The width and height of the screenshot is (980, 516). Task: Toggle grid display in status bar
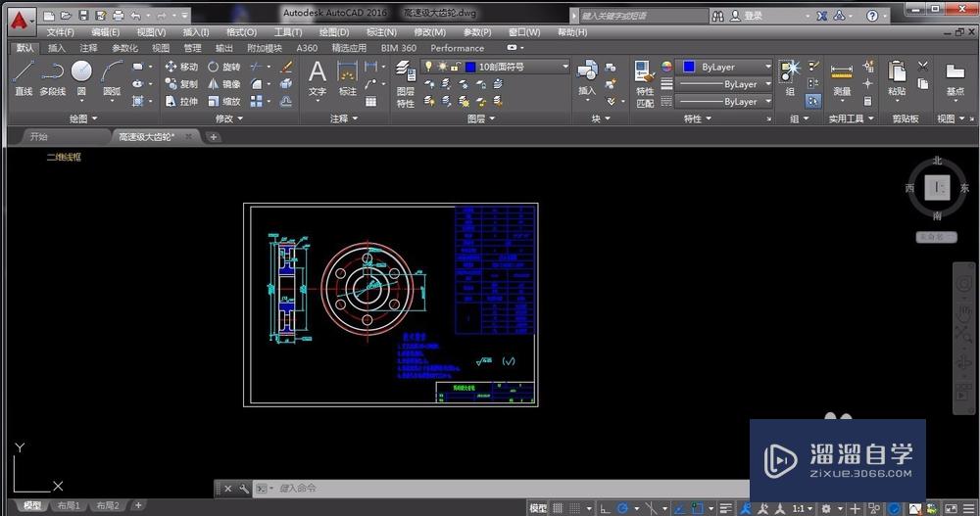(558, 508)
